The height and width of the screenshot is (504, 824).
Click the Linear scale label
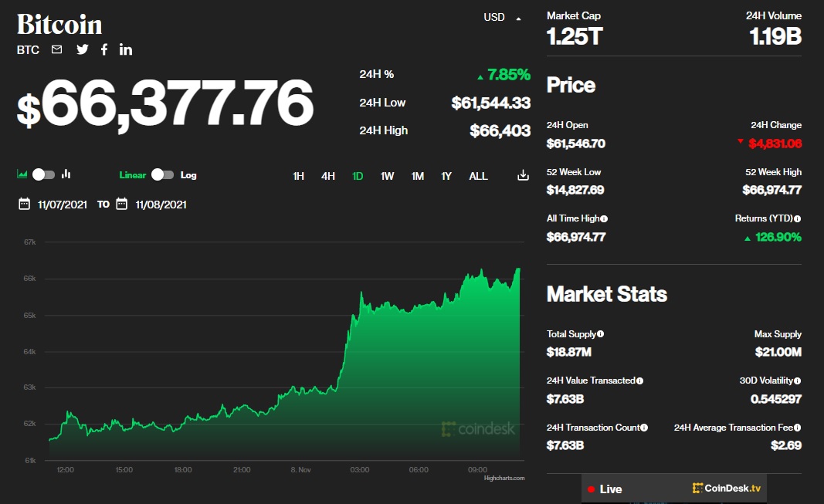(x=132, y=175)
